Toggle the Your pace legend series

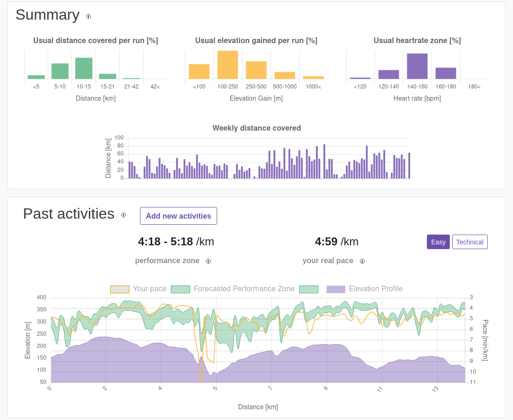[149, 289]
